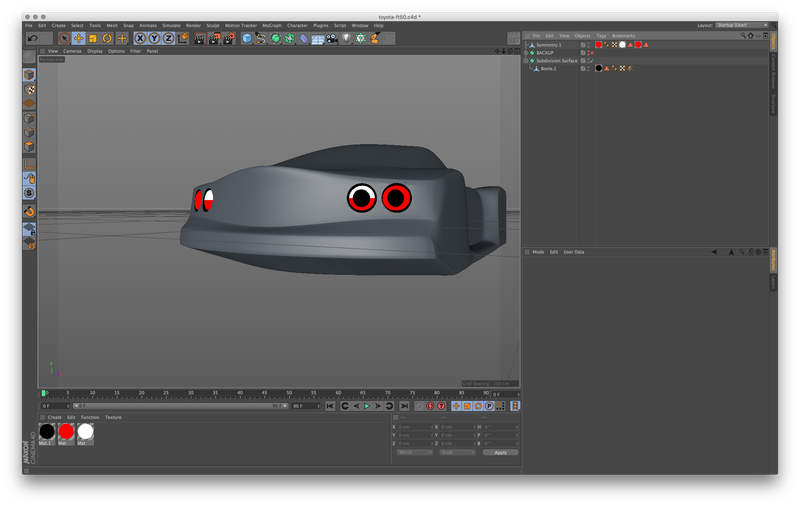Open the Subdivision Surface generators icon

[276, 38]
